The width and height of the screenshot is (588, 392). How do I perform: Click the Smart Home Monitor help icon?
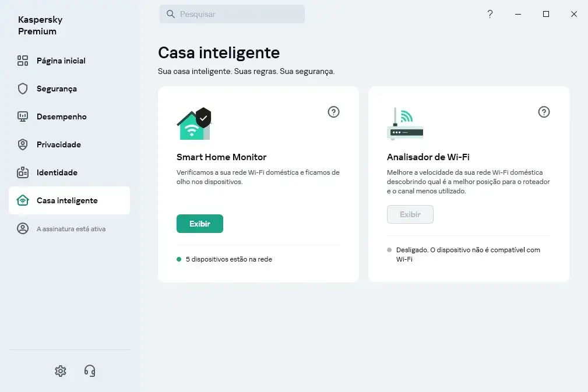point(333,112)
